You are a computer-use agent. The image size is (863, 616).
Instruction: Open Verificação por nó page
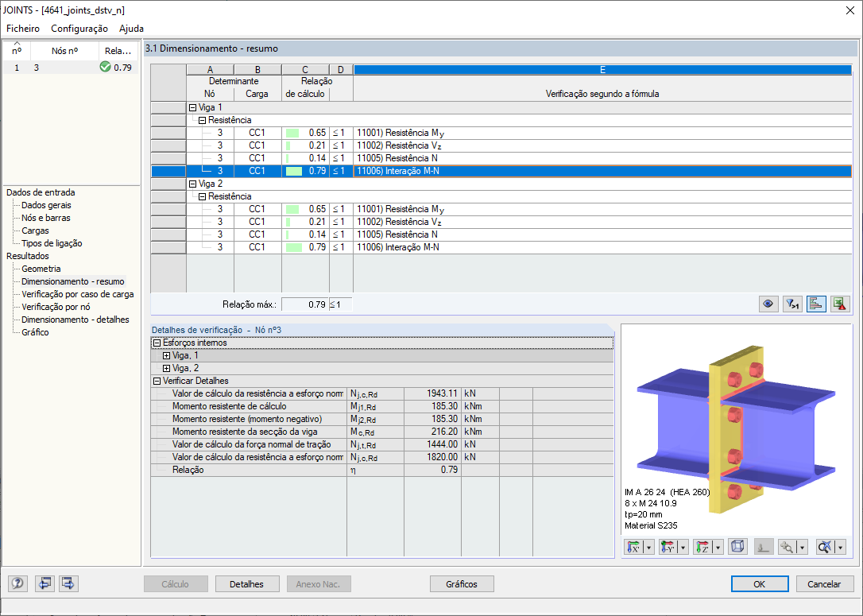point(56,307)
